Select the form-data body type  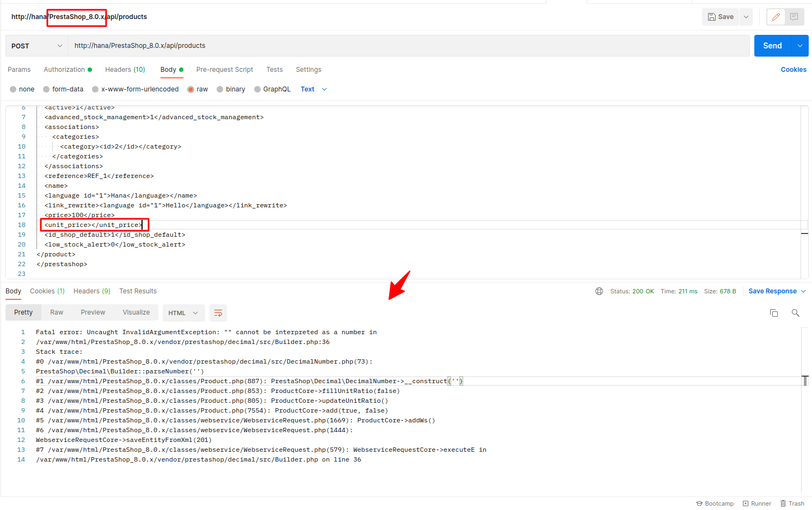click(x=63, y=89)
